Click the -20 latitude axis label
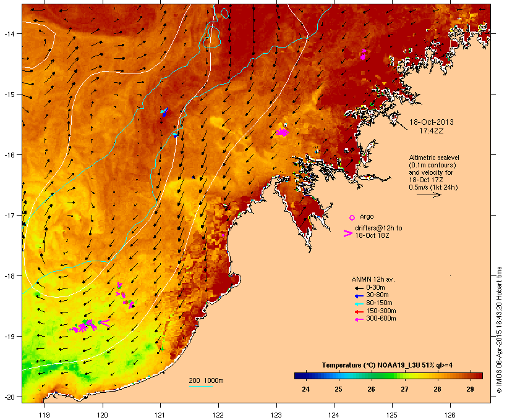The width and height of the screenshot is (507, 420). click(9, 397)
